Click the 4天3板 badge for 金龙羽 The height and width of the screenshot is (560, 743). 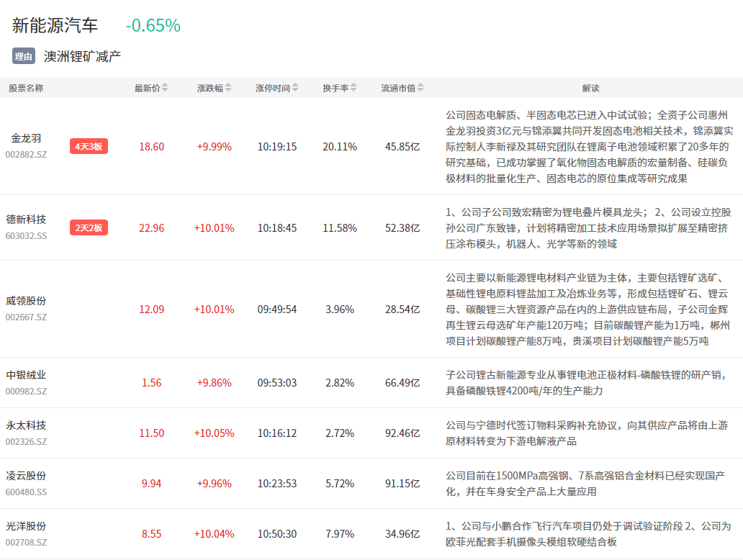89,146
